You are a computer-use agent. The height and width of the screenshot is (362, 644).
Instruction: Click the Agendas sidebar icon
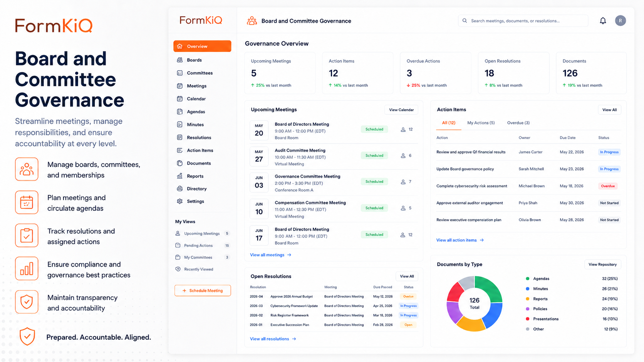179,112
